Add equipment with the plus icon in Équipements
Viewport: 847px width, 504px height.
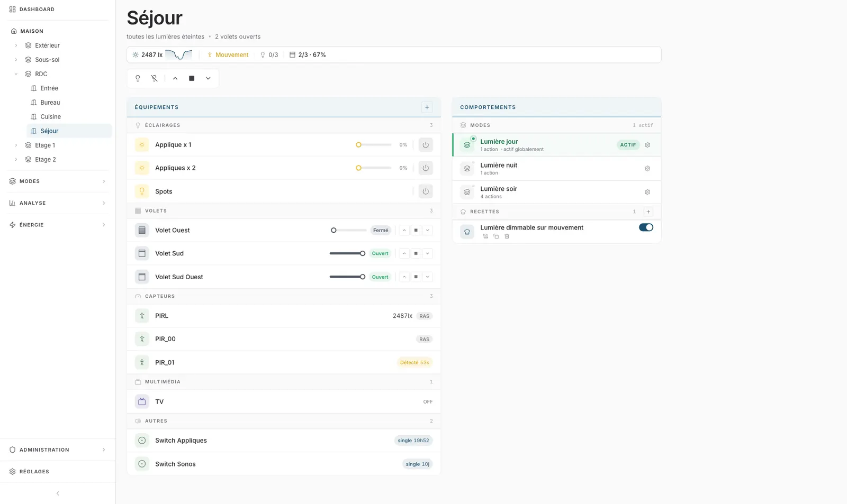(427, 107)
